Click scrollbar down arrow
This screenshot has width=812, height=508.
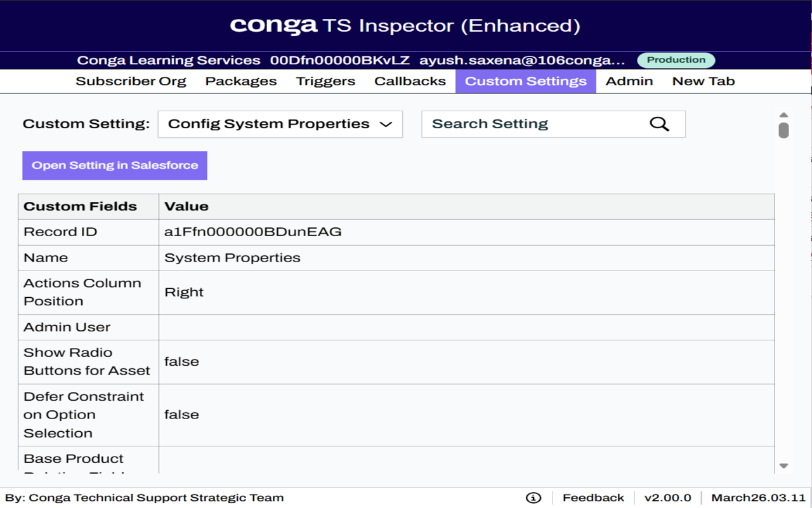click(x=783, y=465)
